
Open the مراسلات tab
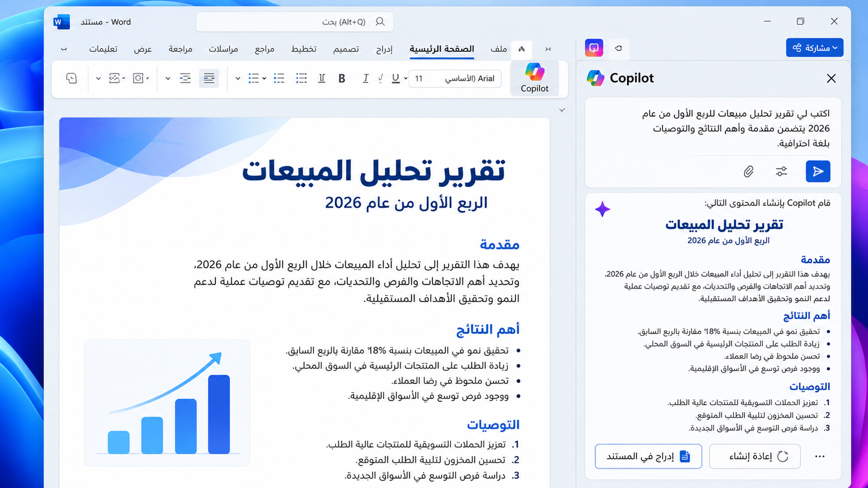[224, 49]
